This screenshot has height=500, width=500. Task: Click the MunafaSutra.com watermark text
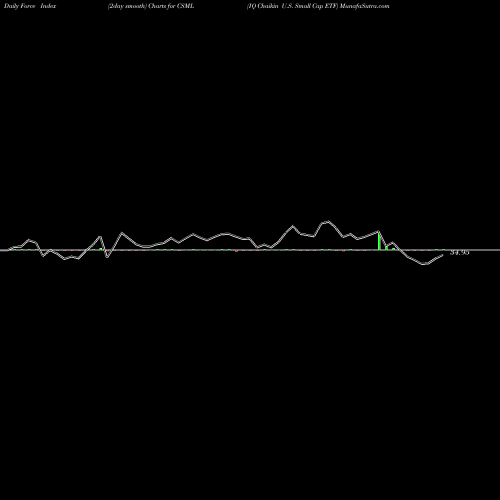tap(364, 6)
